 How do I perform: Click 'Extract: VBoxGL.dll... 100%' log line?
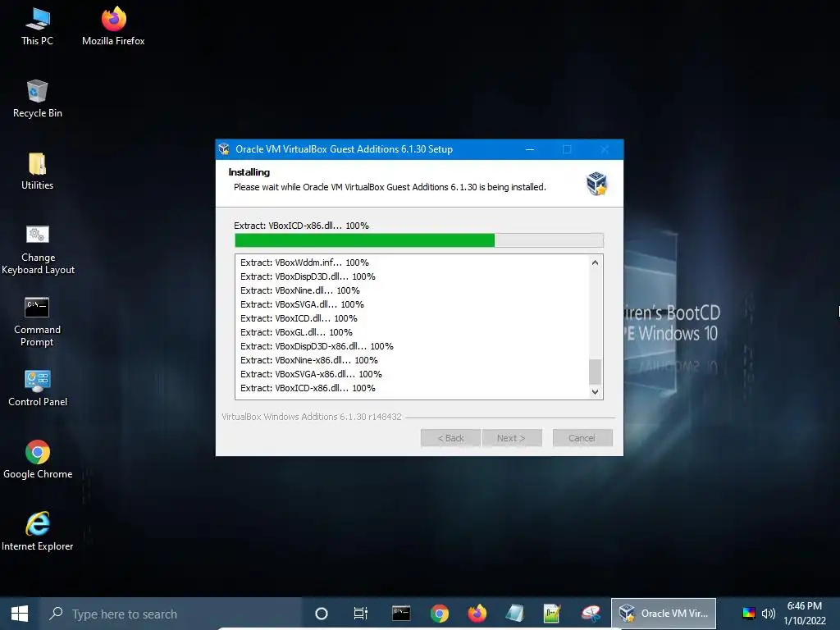pyautogui.click(x=296, y=332)
